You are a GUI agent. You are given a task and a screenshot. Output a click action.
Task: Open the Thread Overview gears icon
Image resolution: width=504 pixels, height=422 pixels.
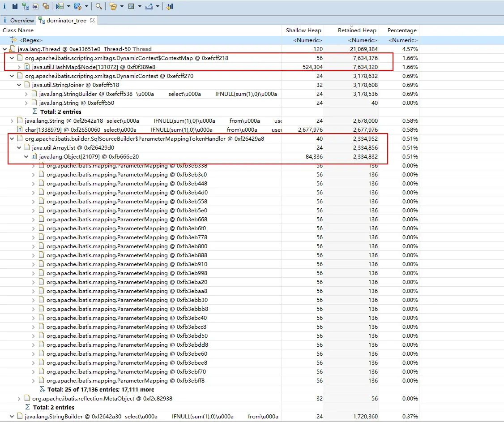(x=46, y=6)
